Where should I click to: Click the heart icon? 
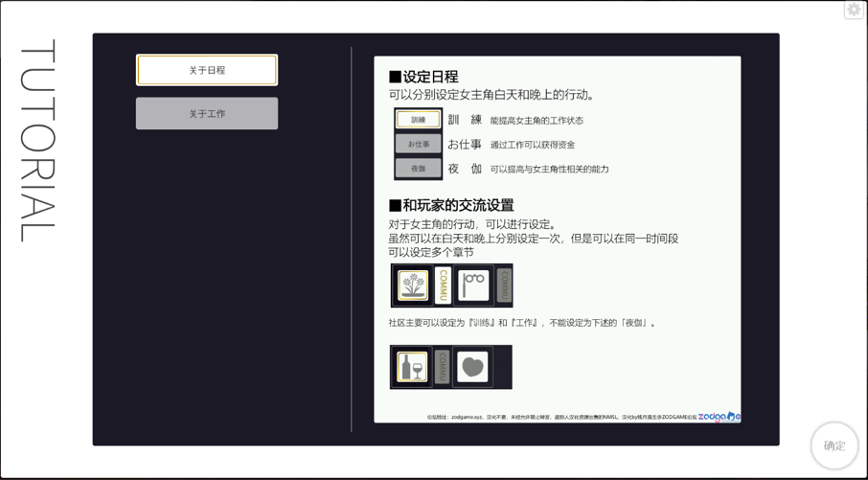pyautogui.click(x=472, y=367)
